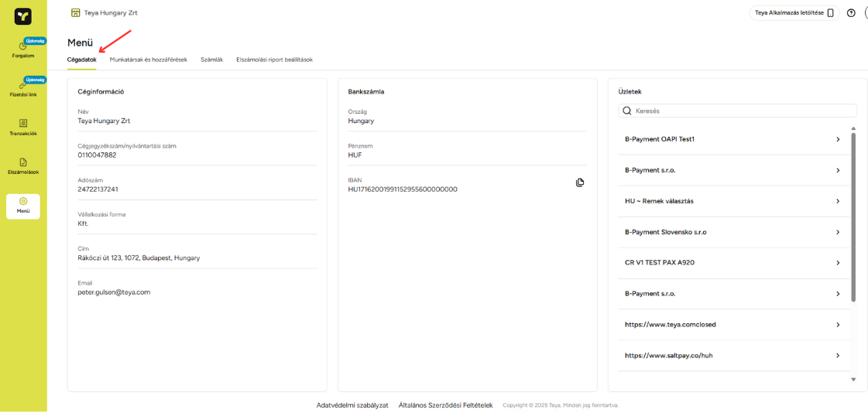
Task: Click registration number 0110047882
Action: (x=97, y=155)
